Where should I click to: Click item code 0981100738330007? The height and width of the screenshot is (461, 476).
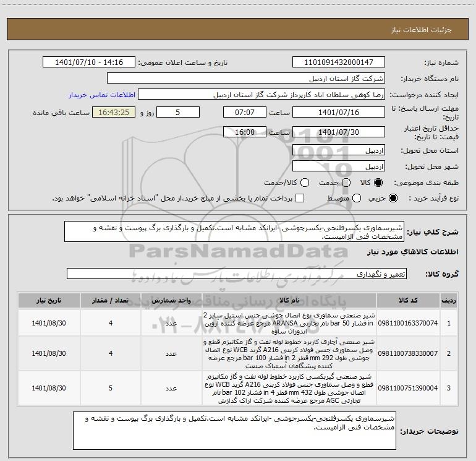pyautogui.click(x=408, y=353)
